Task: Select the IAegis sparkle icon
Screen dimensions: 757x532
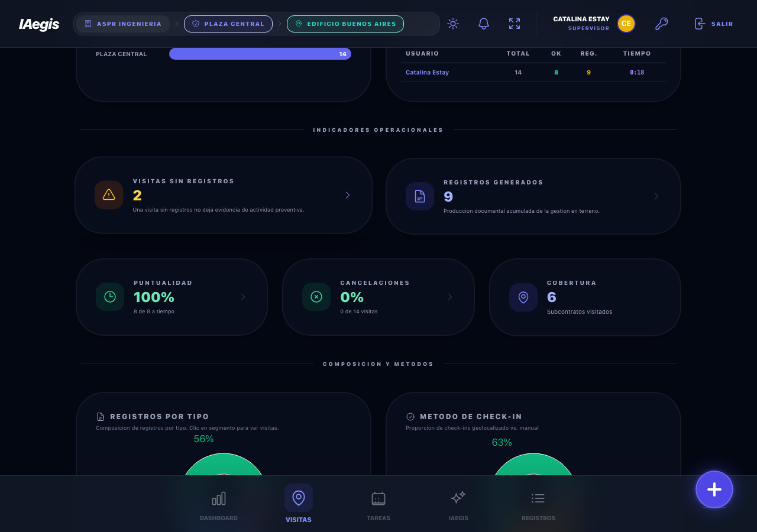Action: [x=458, y=498]
